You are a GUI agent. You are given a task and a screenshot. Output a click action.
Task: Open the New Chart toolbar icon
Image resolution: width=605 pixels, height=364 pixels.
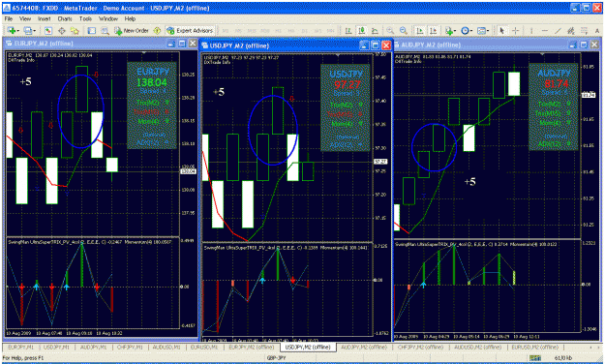[12, 30]
